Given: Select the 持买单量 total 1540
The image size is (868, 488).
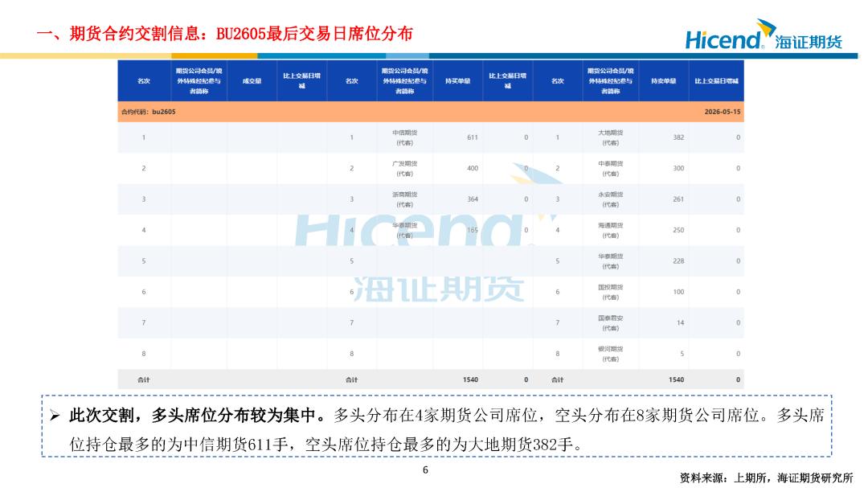Looking at the screenshot, I should (470, 380).
